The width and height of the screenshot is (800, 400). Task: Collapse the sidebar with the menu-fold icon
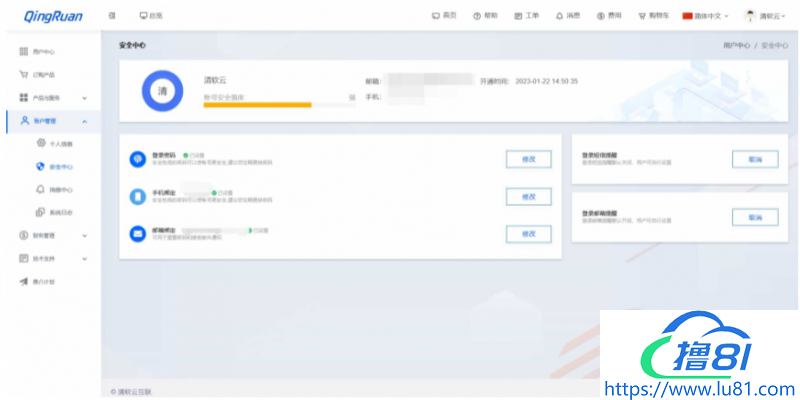[x=112, y=16]
